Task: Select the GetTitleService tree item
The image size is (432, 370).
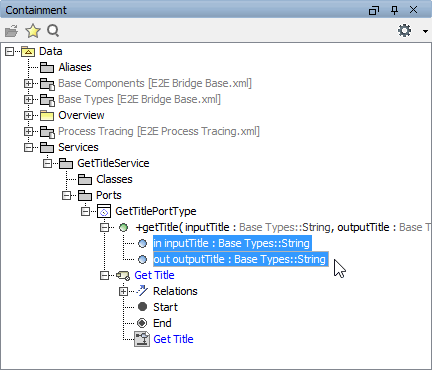Action: 113,163
